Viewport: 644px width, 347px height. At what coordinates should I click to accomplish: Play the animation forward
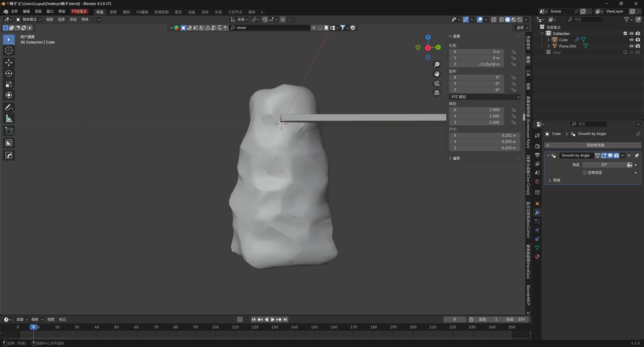click(x=272, y=319)
